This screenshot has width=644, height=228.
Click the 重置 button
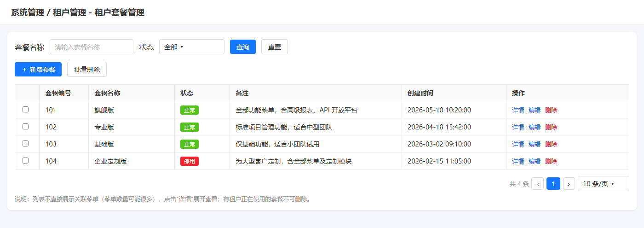pyautogui.click(x=275, y=47)
